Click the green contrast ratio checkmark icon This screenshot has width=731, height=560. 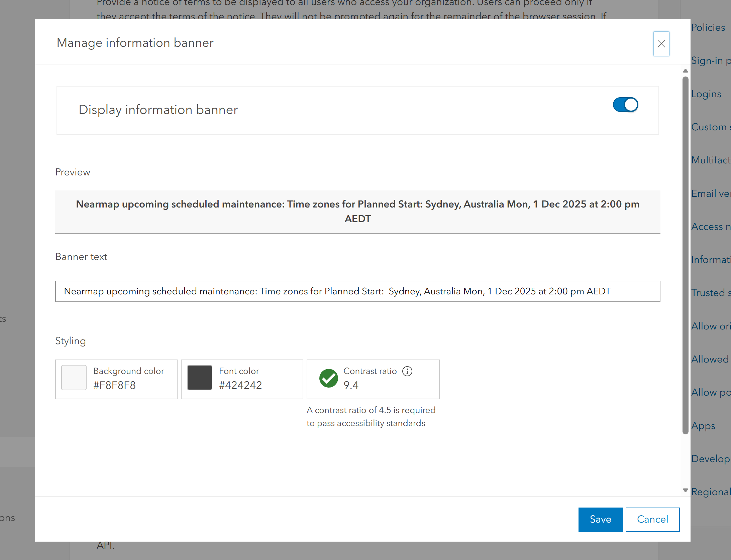tap(329, 378)
